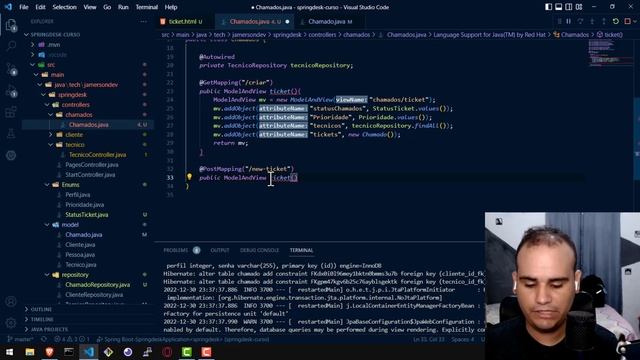
Task: Open StatusTicket.java file
Action: pyautogui.click(x=87, y=215)
